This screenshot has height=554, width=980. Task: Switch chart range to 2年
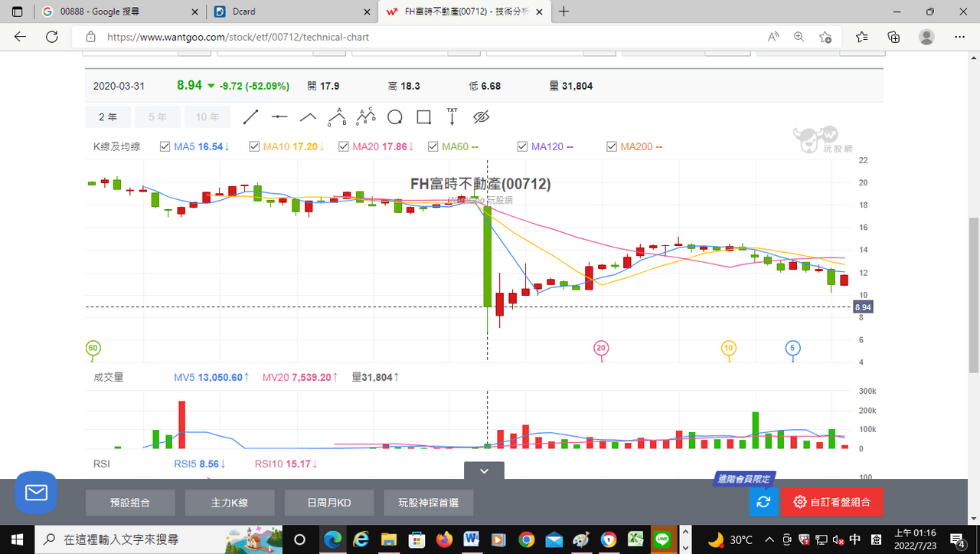pos(108,117)
